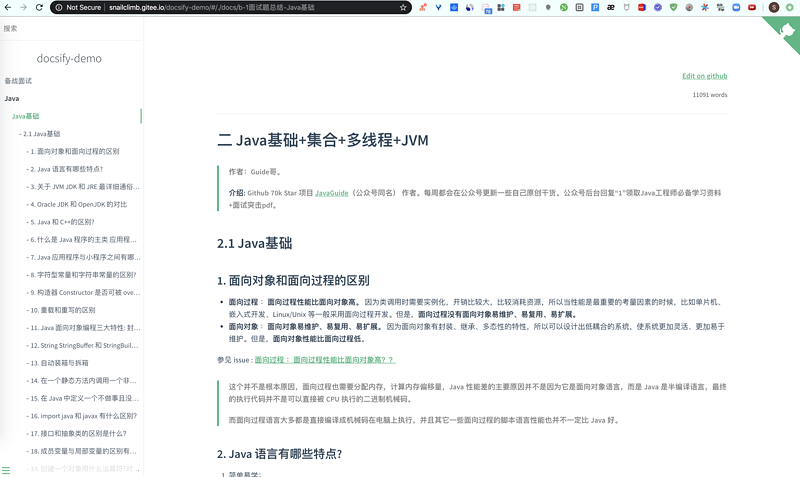
Task: Jump to sidebar section 2.1 Java基础
Action: [x=41, y=134]
